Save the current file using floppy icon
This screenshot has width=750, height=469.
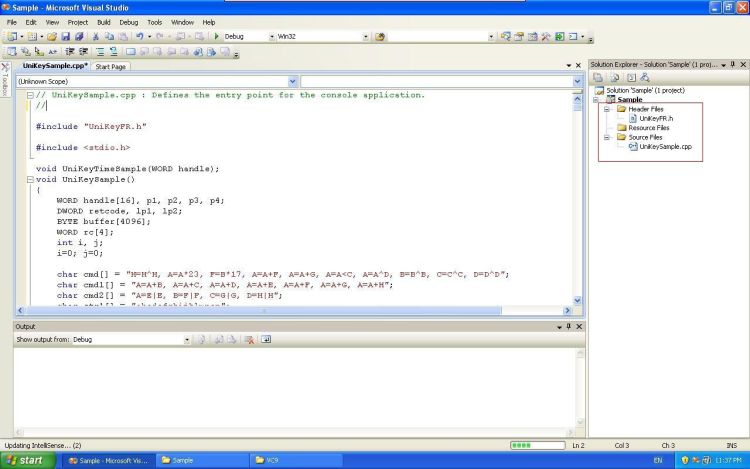66,37
